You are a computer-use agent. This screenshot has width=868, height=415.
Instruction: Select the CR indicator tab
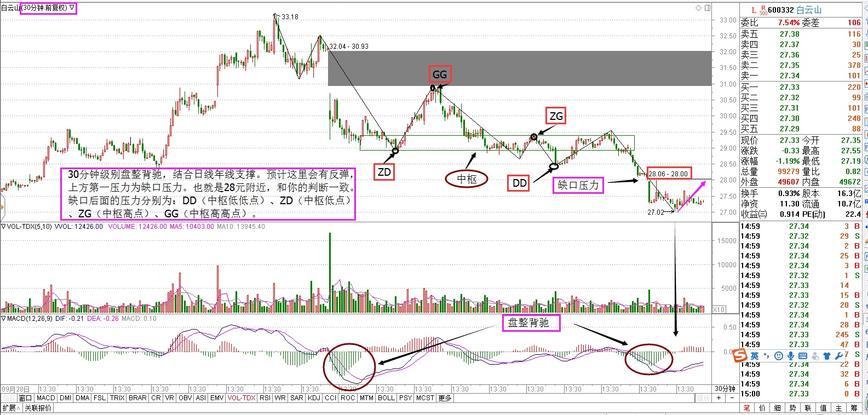tap(156, 398)
